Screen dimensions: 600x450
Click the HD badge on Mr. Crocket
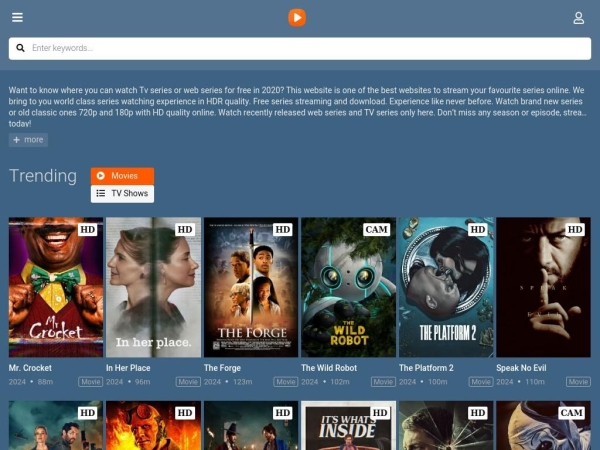pyautogui.click(x=88, y=230)
